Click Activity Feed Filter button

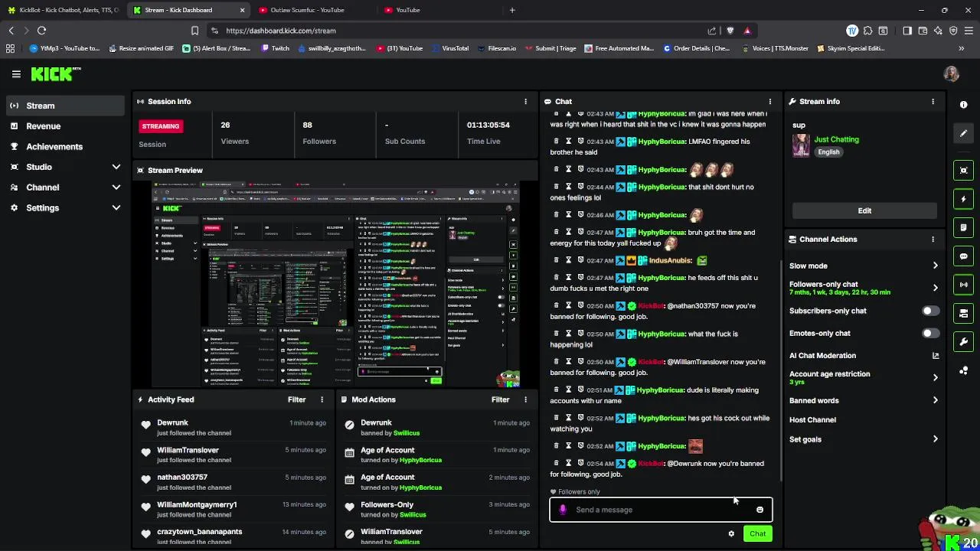coord(296,399)
